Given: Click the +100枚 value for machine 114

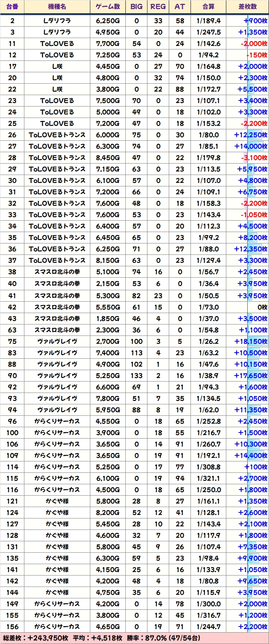Looking at the screenshot, I should (x=256, y=467).
